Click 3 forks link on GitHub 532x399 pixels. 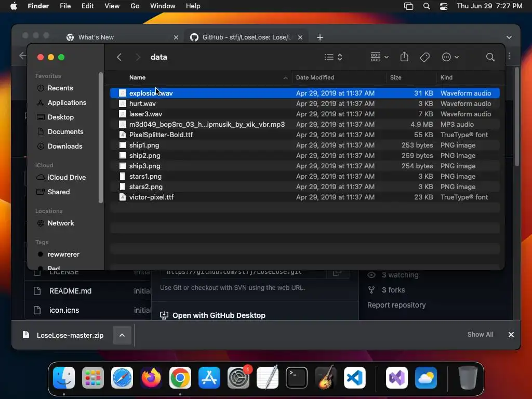(393, 290)
